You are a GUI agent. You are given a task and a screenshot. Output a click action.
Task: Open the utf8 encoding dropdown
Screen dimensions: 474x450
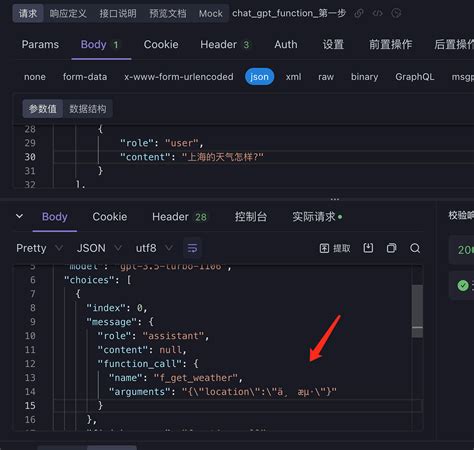click(154, 248)
